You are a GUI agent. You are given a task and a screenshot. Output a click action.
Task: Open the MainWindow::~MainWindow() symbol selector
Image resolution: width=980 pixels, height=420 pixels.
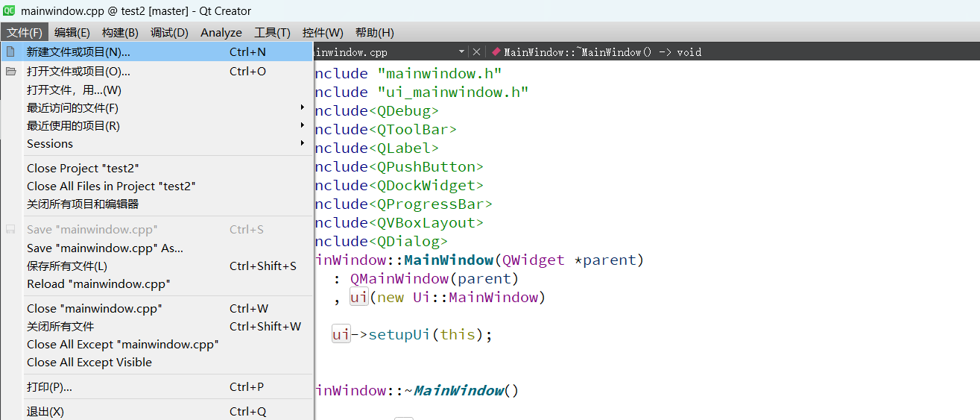603,52
